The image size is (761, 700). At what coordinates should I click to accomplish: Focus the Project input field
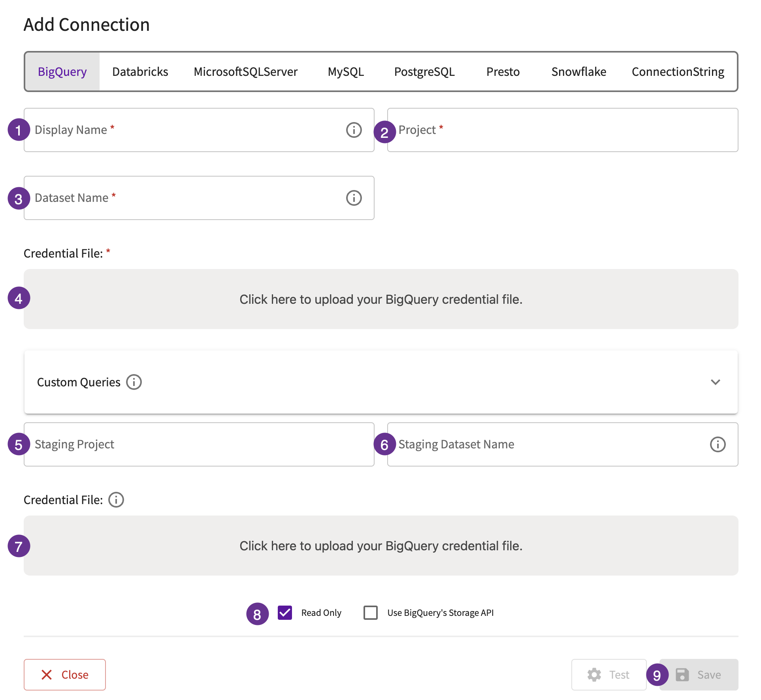tap(563, 130)
